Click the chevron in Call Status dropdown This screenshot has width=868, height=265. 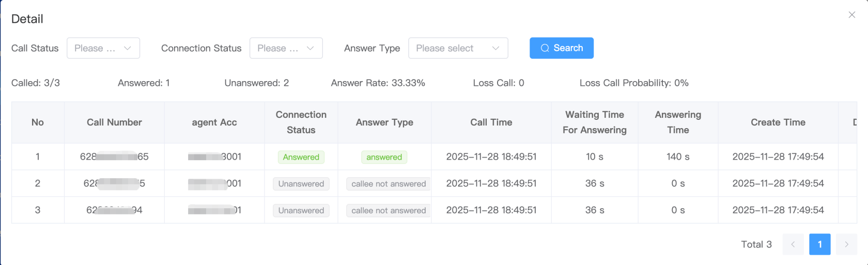(x=128, y=48)
